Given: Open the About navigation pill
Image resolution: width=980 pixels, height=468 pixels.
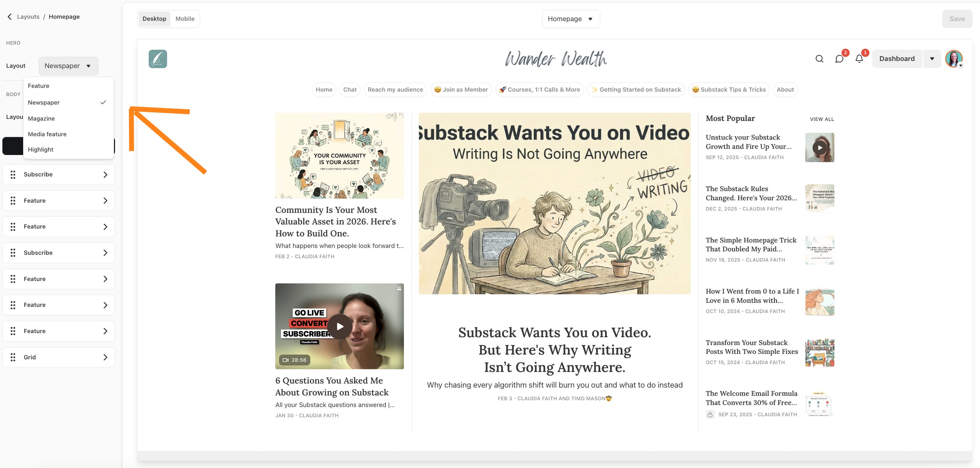Looking at the screenshot, I should tap(785, 90).
